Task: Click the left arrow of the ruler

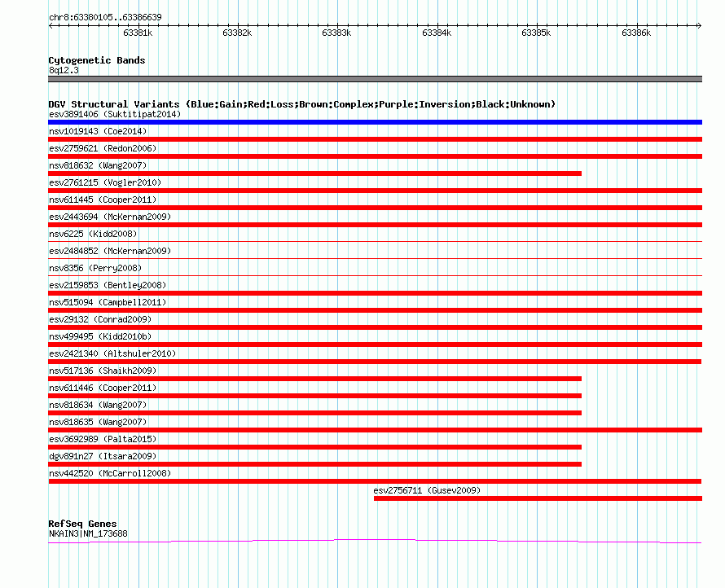Action: click(51, 26)
